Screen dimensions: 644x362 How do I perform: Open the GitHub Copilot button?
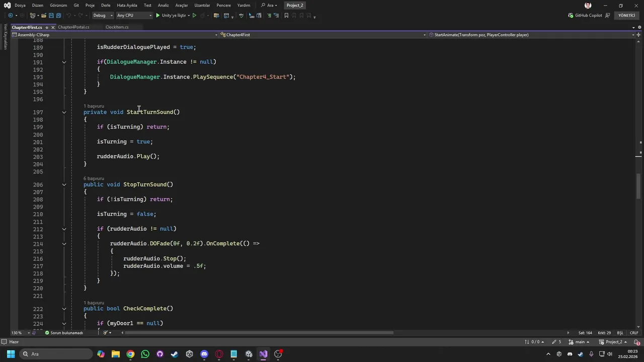[x=585, y=16]
